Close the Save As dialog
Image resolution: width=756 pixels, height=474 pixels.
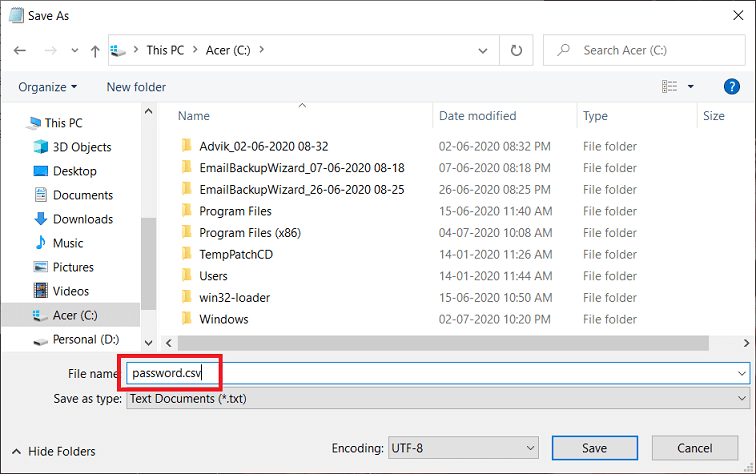point(738,15)
